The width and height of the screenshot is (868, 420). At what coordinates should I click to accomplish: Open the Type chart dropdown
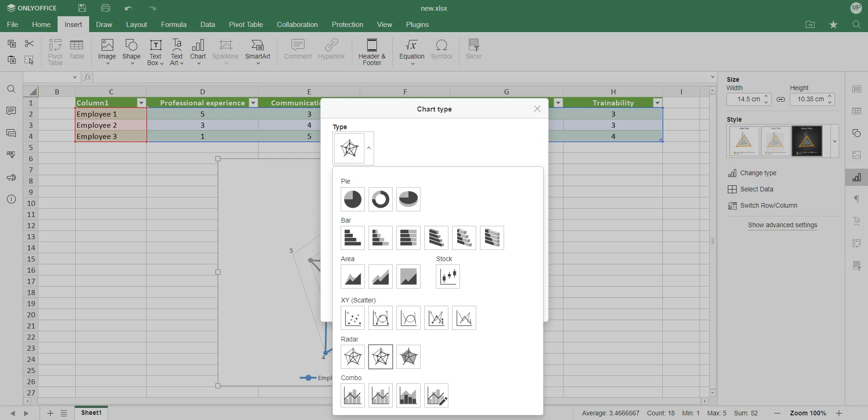tap(368, 148)
